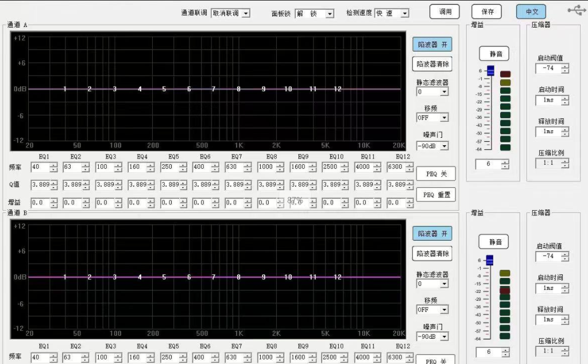The height and width of the screenshot is (364, 588).
Task: Adjust Channel A EQ1 frequency stepper
Action: [53, 167]
